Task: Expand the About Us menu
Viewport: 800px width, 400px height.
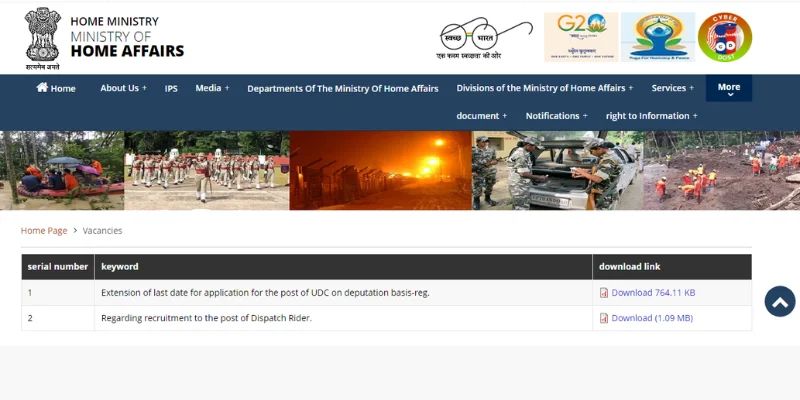Action: 123,88
